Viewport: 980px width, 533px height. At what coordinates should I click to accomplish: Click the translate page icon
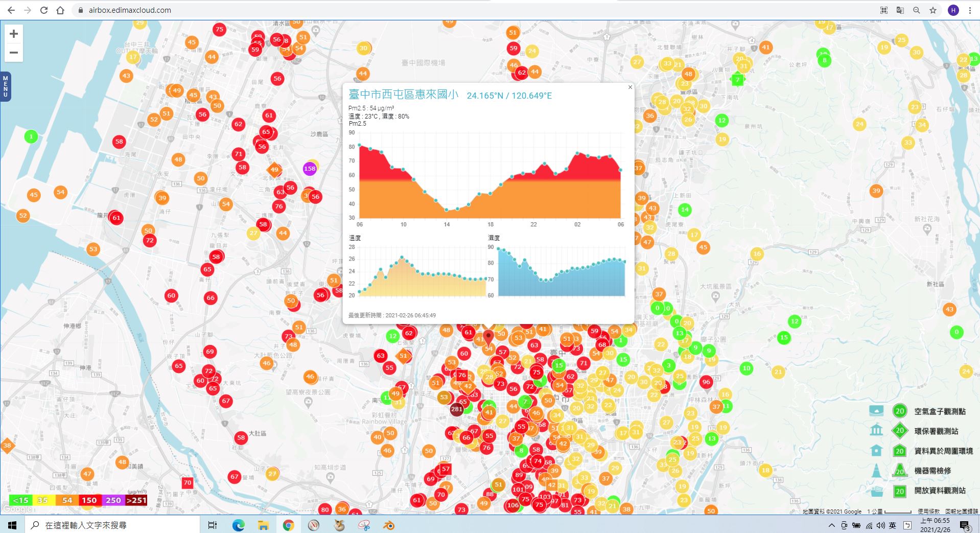pyautogui.click(x=900, y=10)
